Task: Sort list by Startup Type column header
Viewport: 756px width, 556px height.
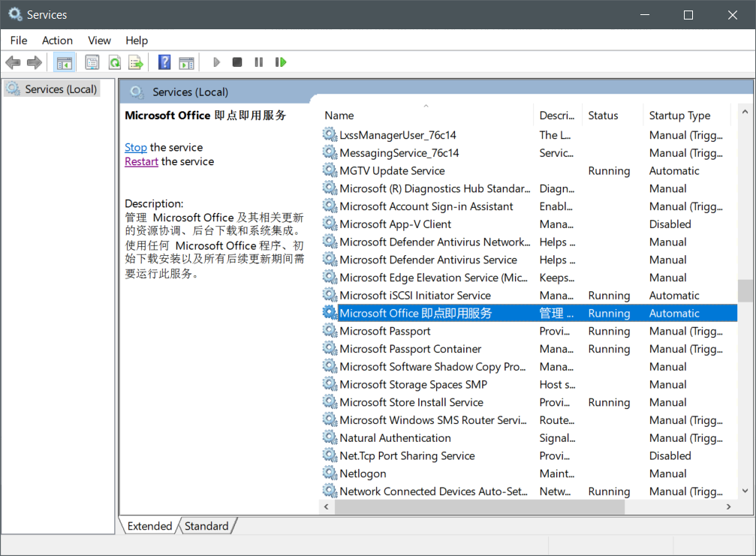Action: click(679, 116)
